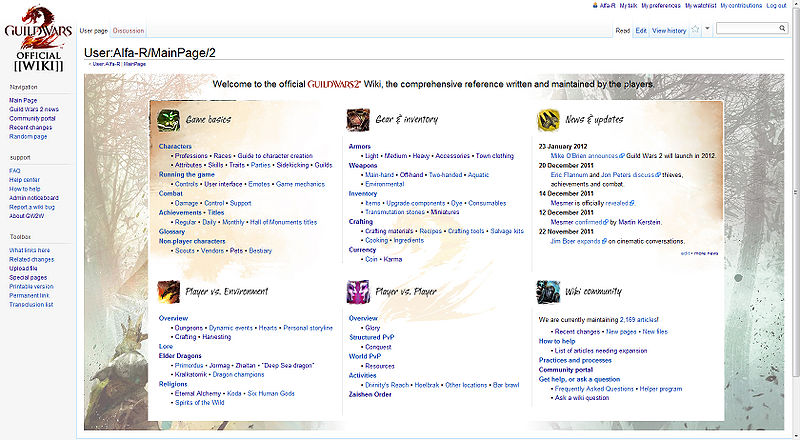Open My contributions link

pyautogui.click(x=741, y=6)
